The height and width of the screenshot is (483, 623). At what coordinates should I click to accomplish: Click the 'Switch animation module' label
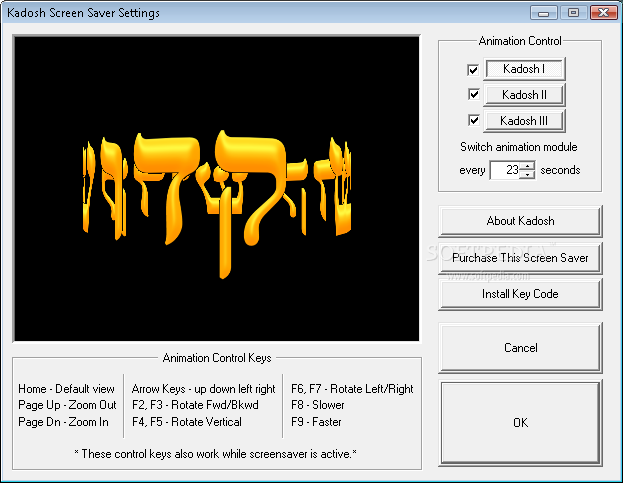(519, 147)
